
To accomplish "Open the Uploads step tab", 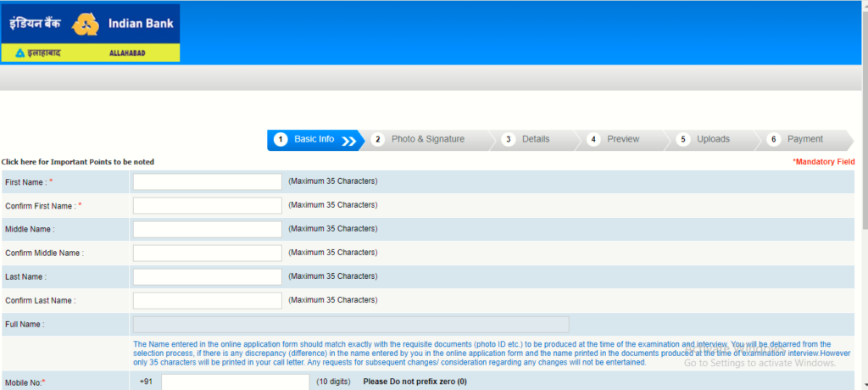I will (x=713, y=140).
